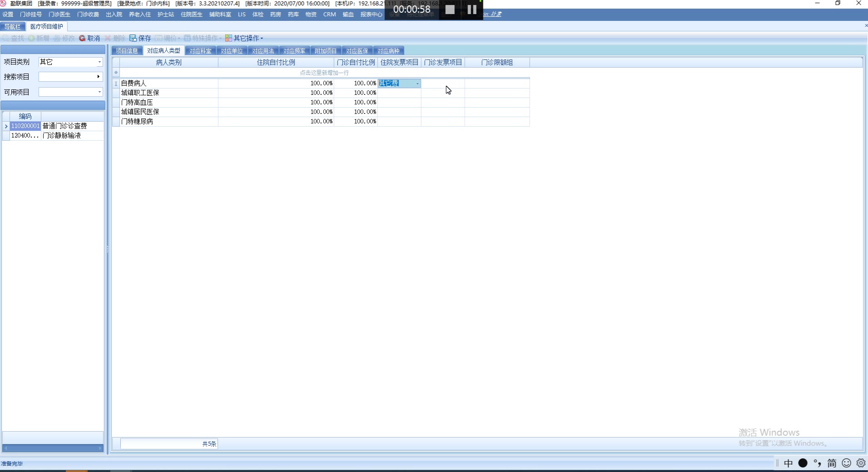Image resolution: width=868 pixels, height=472 pixels.
Task: Click the 查找 search toolbar icon
Action: click(x=5, y=38)
